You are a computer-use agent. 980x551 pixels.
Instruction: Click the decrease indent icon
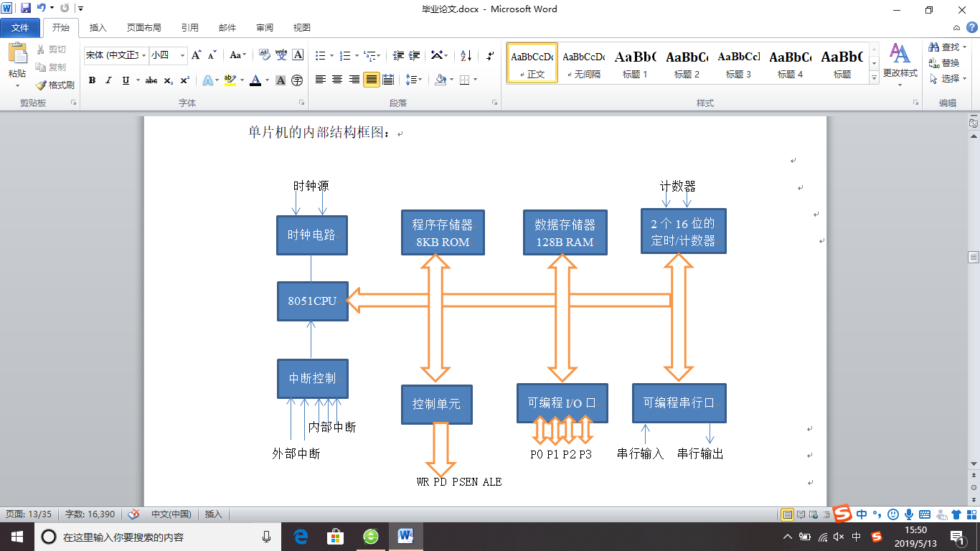(x=396, y=55)
